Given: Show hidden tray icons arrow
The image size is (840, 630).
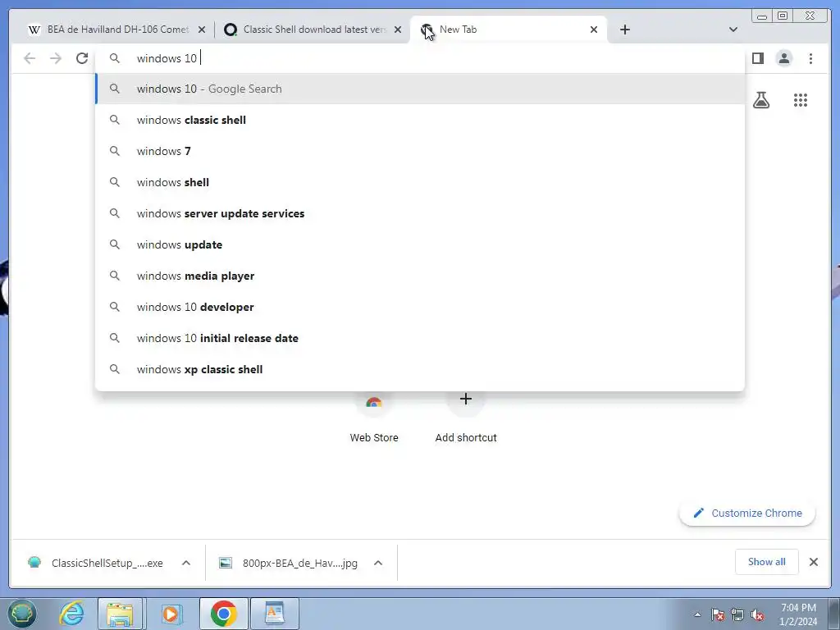Looking at the screenshot, I should tap(697, 614).
